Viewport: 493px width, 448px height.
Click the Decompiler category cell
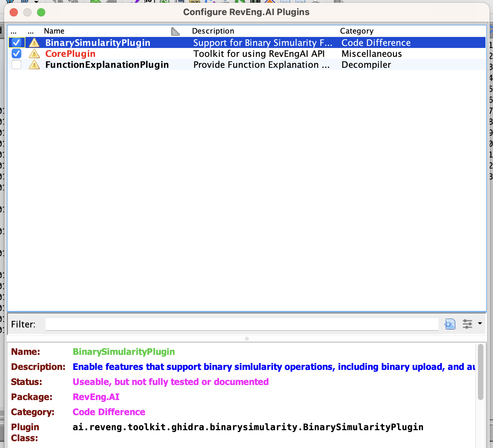click(366, 65)
